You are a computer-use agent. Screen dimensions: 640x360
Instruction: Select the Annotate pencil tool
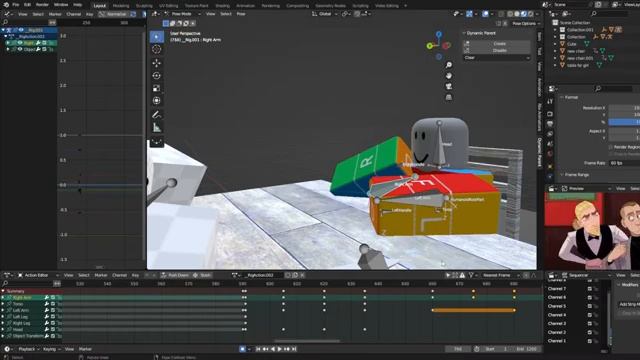(x=157, y=115)
